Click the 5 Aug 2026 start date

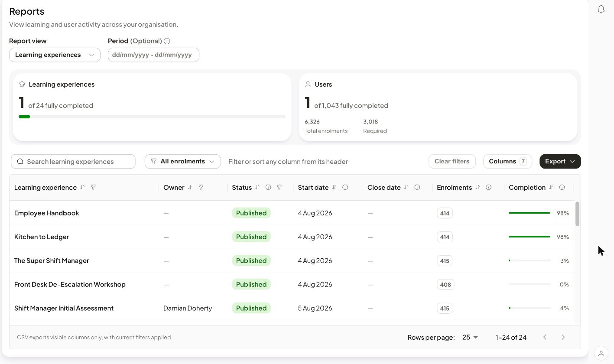[x=315, y=309]
